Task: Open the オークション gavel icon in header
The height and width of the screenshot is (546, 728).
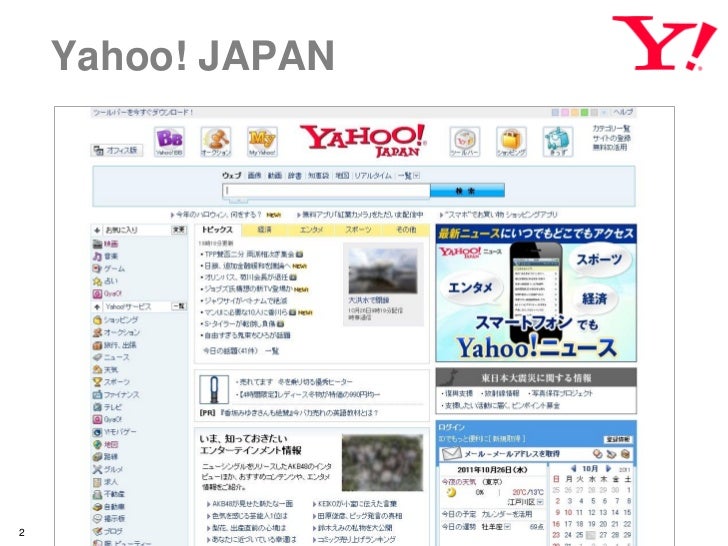Action: [216, 142]
